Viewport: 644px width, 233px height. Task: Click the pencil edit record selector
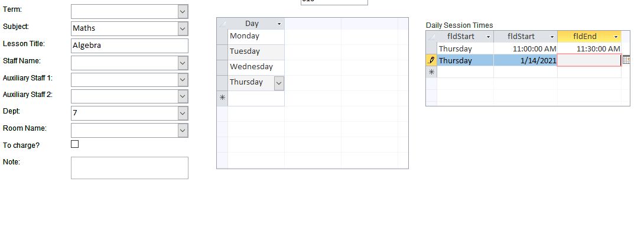coord(431,60)
